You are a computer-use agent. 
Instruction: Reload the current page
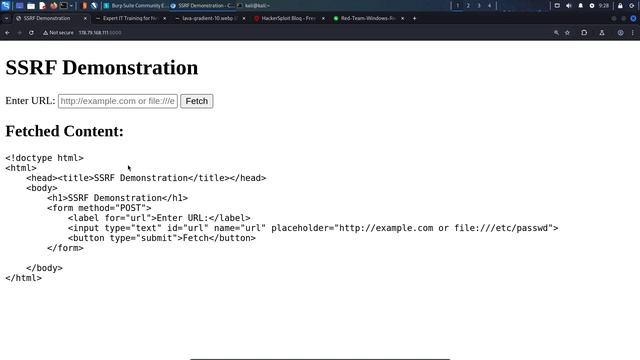click(x=31, y=33)
